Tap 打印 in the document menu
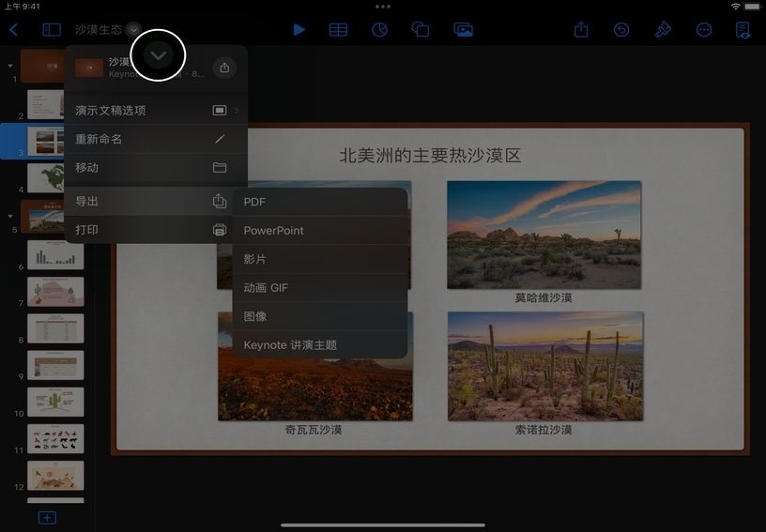Viewport: 766px width, 532px height. pos(155,230)
